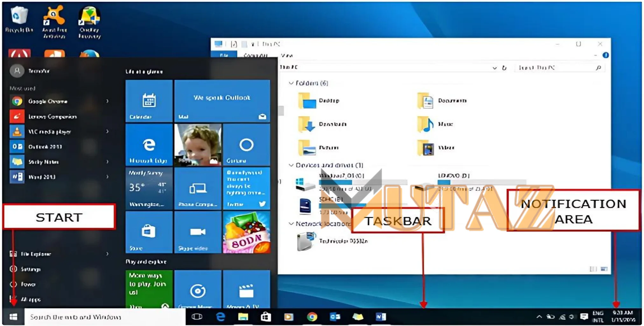644x326 pixels.
Task: Open Outlook from the taskbar
Action: point(335,317)
